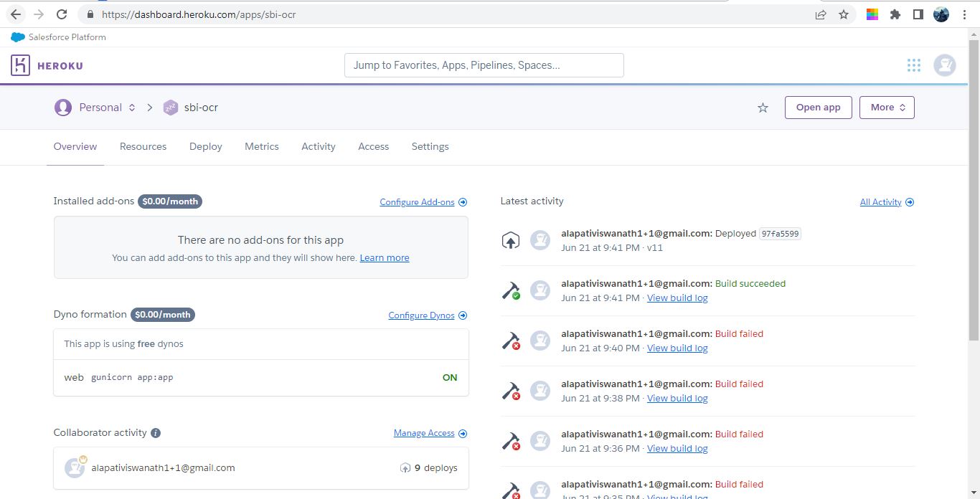Click the Installed add-ons $0.00/month badge
The width and height of the screenshot is (980, 499).
point(170,201)
